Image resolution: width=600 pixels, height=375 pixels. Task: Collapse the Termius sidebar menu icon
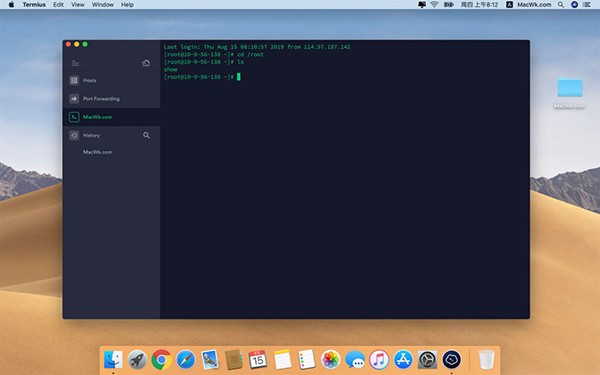point(75,63)
